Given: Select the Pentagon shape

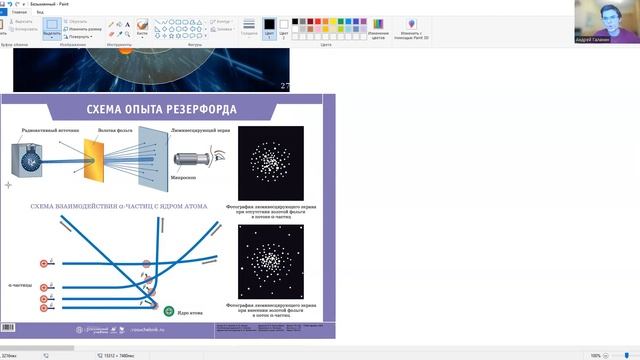Looking at the screenshot, I should coord(171,29).
